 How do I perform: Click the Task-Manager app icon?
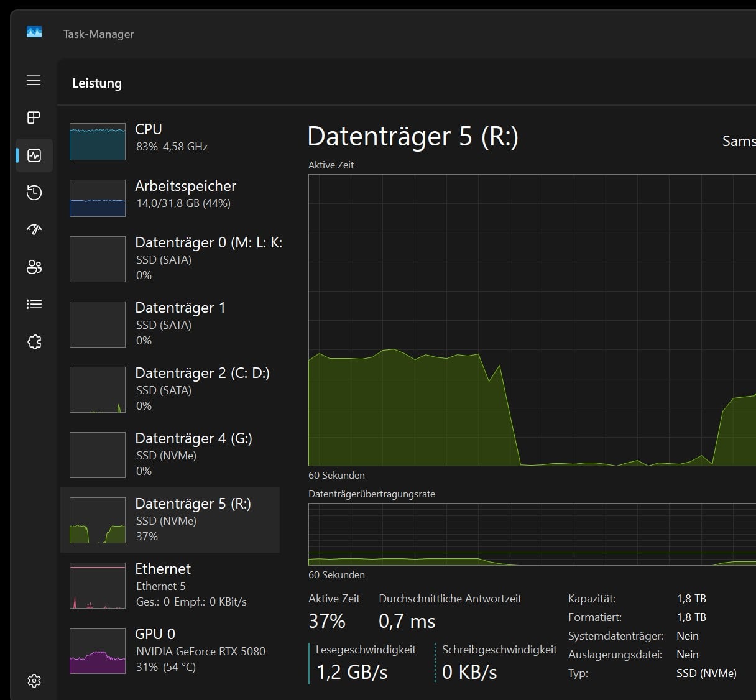pyautogui.click(x=34, y=32)
